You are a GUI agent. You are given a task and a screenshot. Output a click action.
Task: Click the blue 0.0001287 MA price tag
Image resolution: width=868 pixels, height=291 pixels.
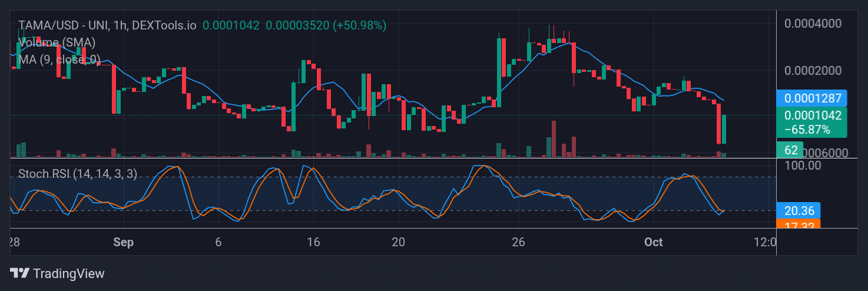(811, 98)
